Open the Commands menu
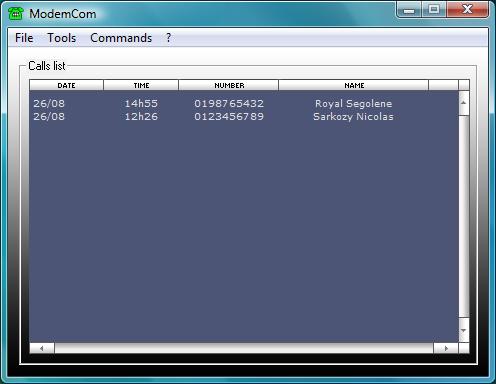Image resolution: width=496 pixels, height=384 pixels. pyautogui.click(x=121, y=38)
